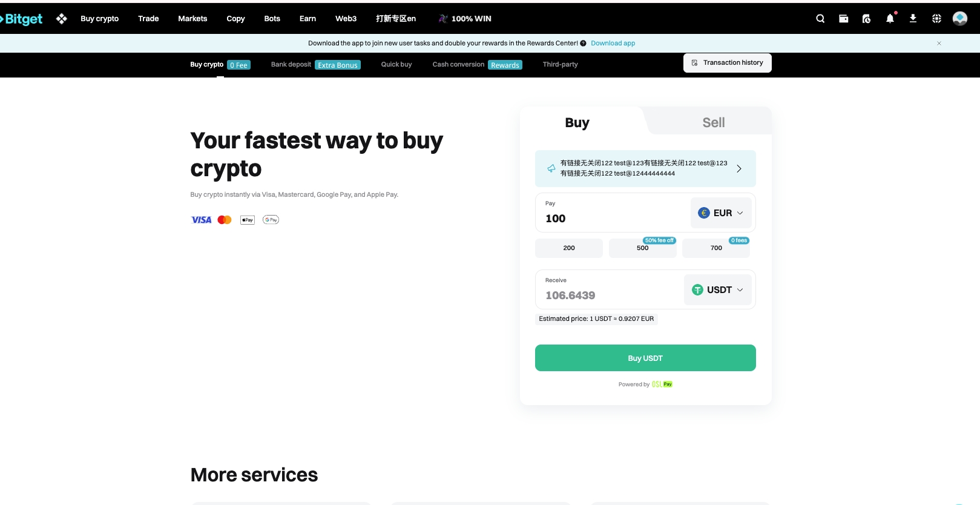This screenshot has height=505, width=980.
Task: Click the Bitget logo
Action: [x=22, y=19]
